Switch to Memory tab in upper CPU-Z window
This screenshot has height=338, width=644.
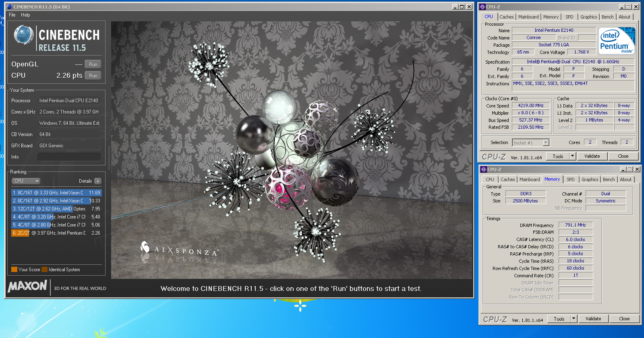click(x=551, y=17)
